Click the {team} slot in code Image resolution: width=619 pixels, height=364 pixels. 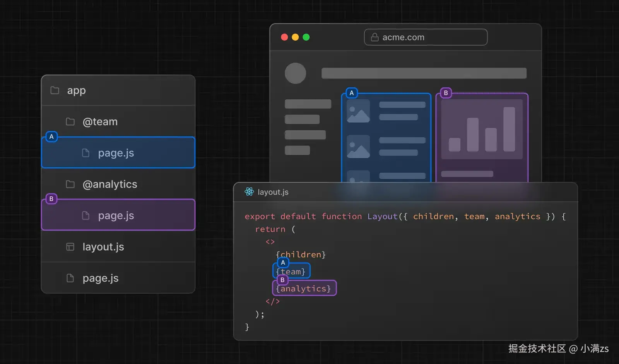[292, 271]
